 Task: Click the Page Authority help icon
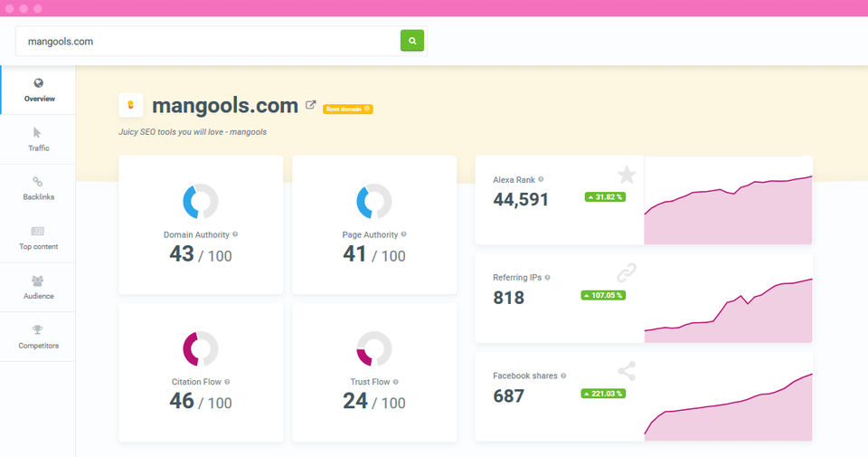click(x=403, y=234)
